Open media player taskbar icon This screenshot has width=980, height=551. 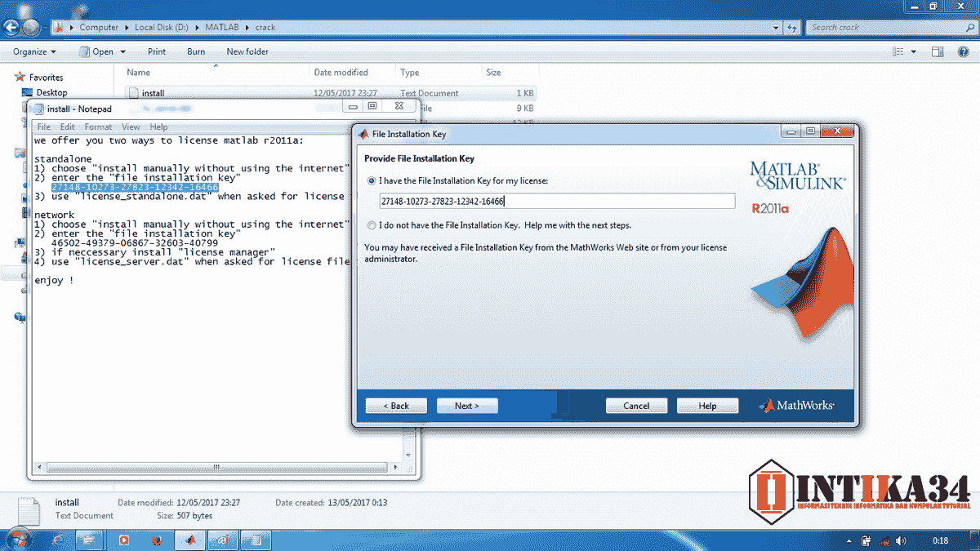[x=124, y=540]
